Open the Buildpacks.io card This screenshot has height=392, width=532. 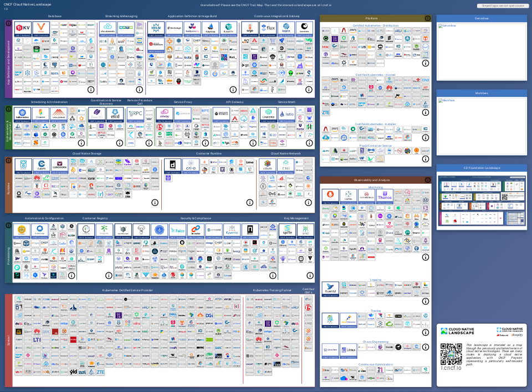click(x=192, y=29)
